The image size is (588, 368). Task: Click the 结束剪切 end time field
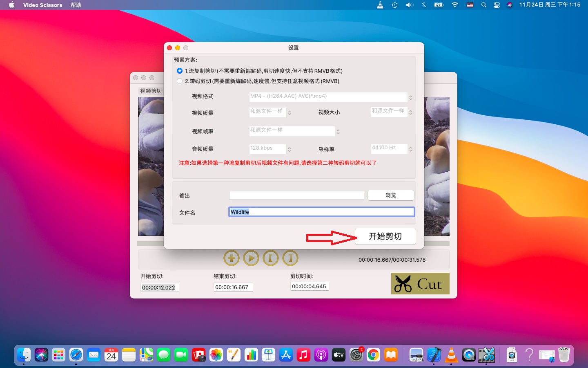pos(233,287)
